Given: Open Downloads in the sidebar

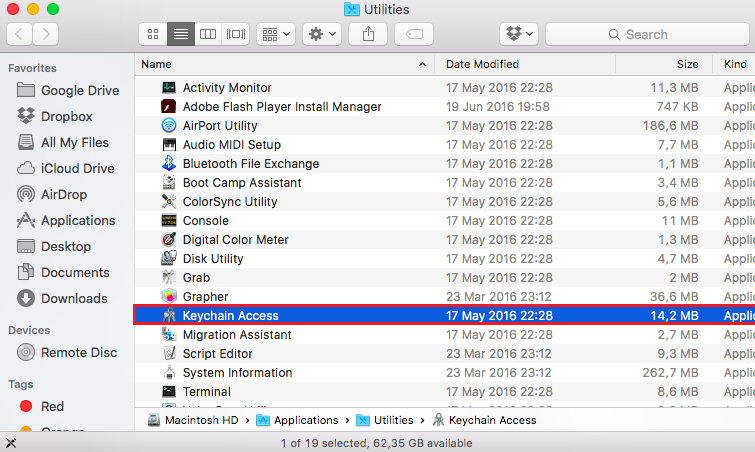Looking at the screenshot, I should [62, 298].
